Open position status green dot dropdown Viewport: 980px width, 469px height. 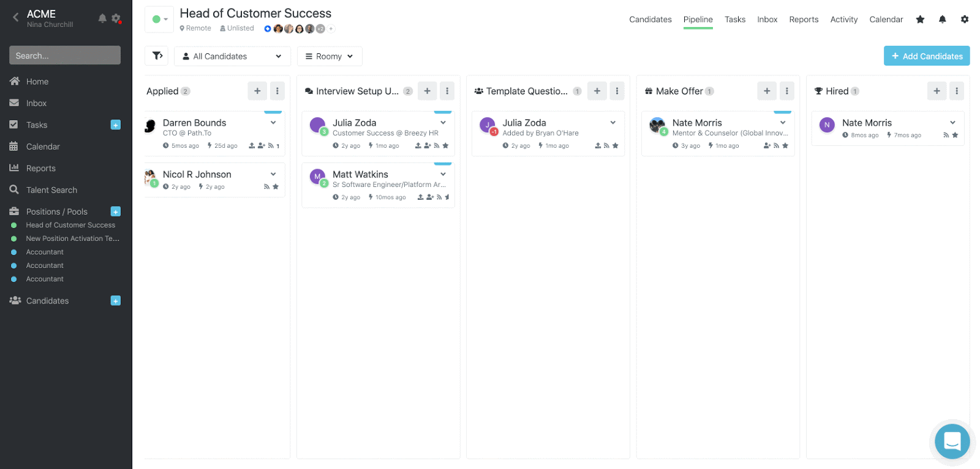click(159, 20)
